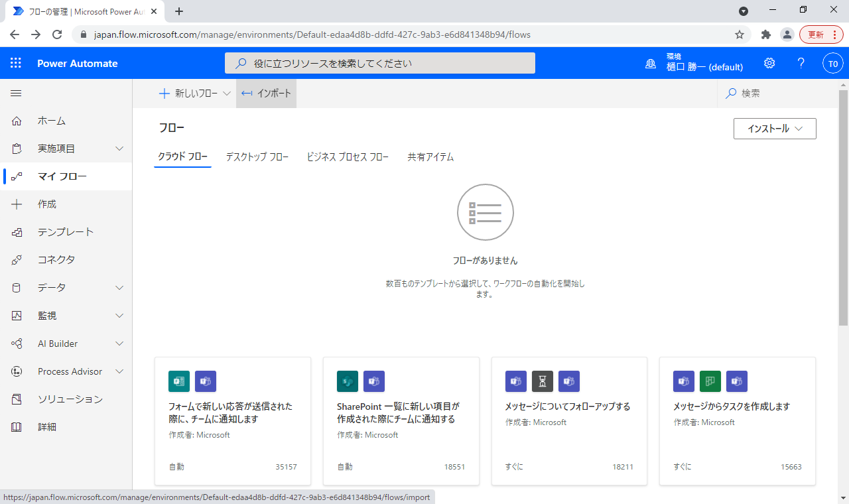Screen dimensions: 849x504
Task: Click the マイ フロー flow icon
Action: click(17, 176)
